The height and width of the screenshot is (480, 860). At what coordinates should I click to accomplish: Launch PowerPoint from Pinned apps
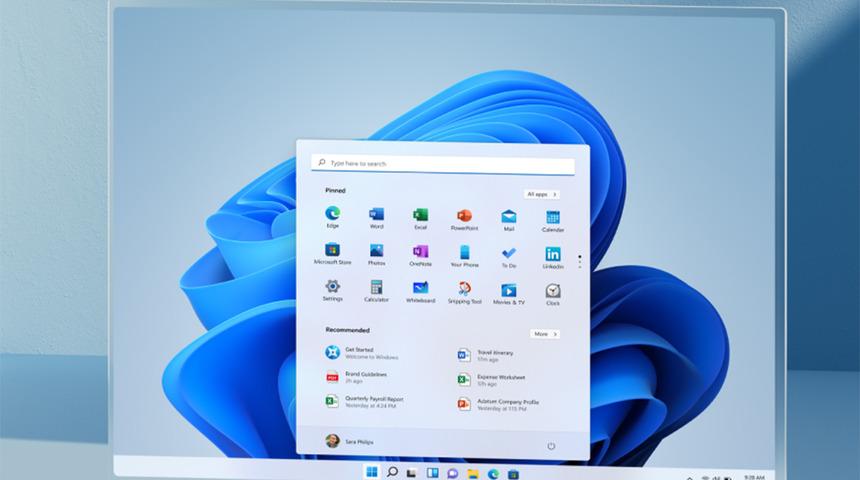click(465, 219)
